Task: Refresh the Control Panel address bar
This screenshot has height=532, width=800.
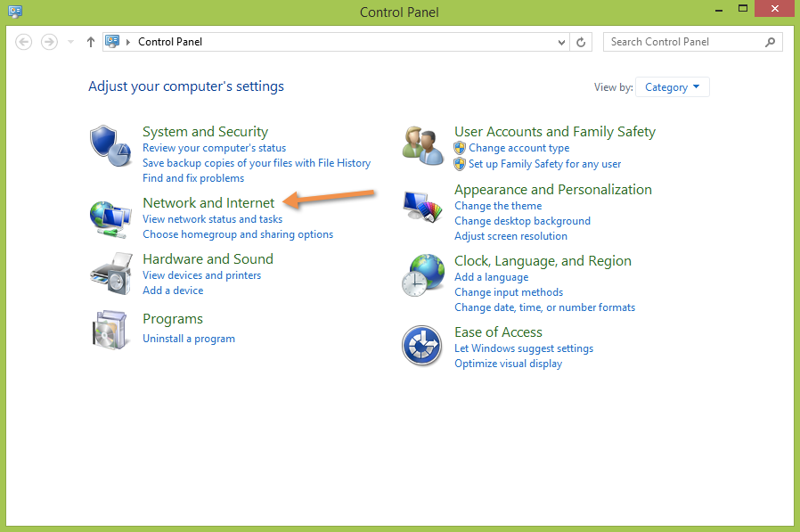Action: click(582, 42)
